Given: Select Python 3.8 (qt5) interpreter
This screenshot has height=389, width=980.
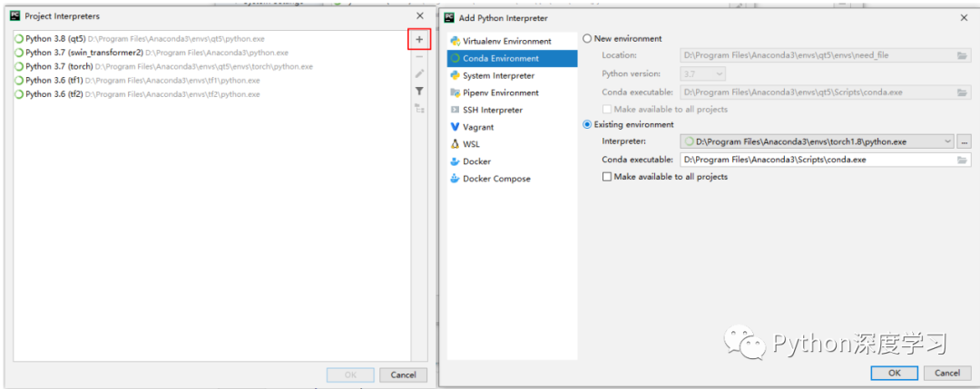Looking at the screenshot, I should (211, 39).
